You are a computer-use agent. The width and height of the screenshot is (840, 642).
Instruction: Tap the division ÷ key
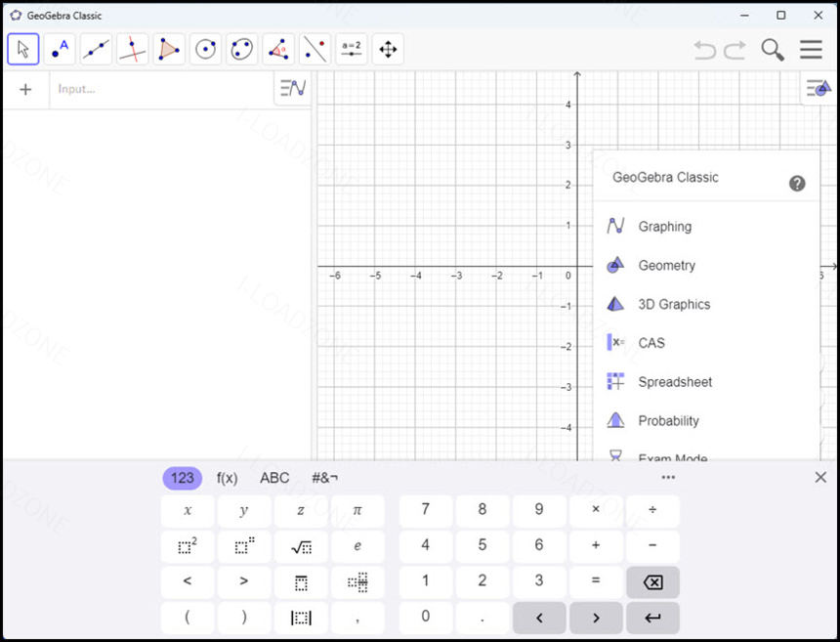[x=652, y=510]
